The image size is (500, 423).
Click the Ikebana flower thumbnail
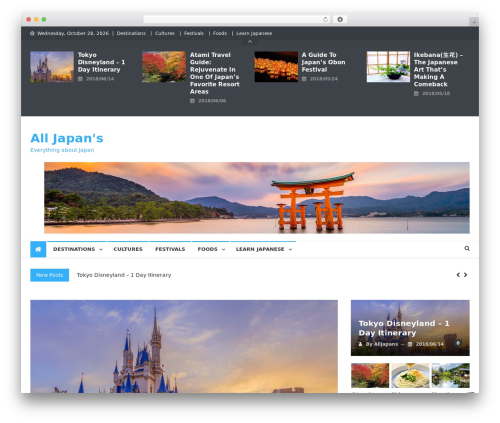point(388,67)
